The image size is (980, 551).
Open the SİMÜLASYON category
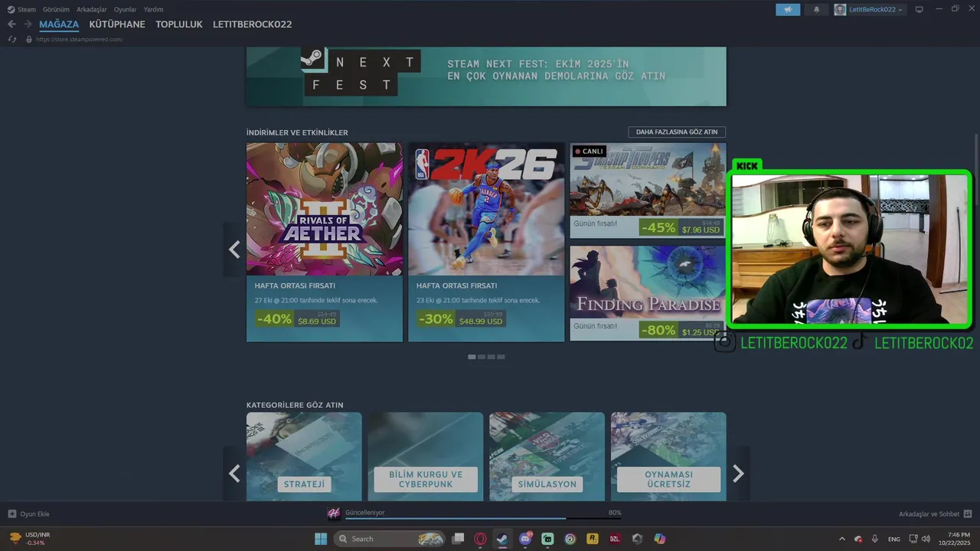click(547, 457)
